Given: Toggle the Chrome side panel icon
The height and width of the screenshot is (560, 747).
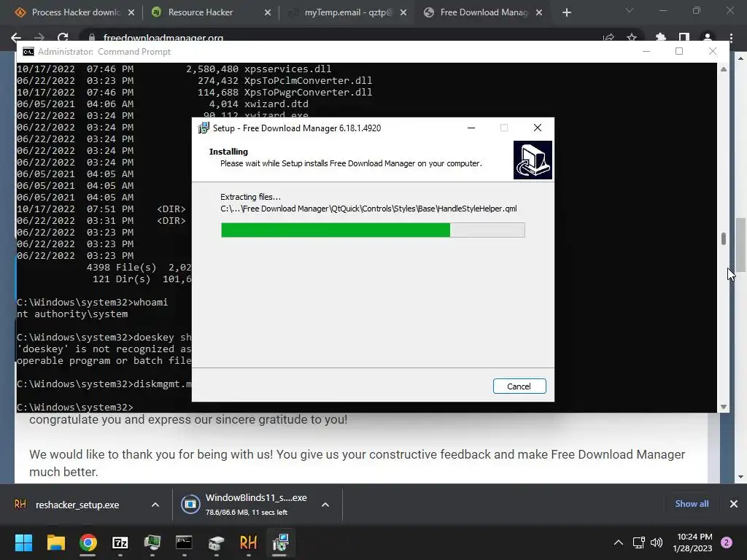Looking at the screenshot, I should click(x=684, y=37).
